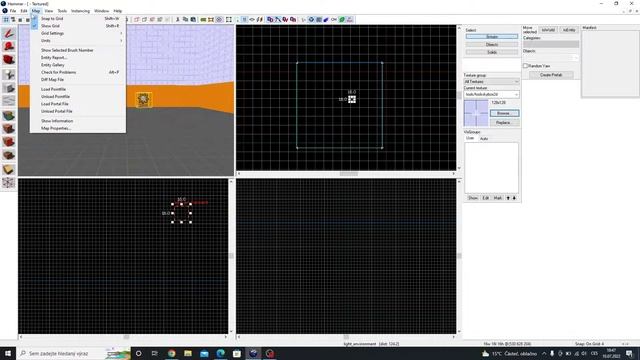Switch to the Auto VisGroups tab
Image resolution: width=640 pixels, height=360 pixels.
click(x=484, y=139)
